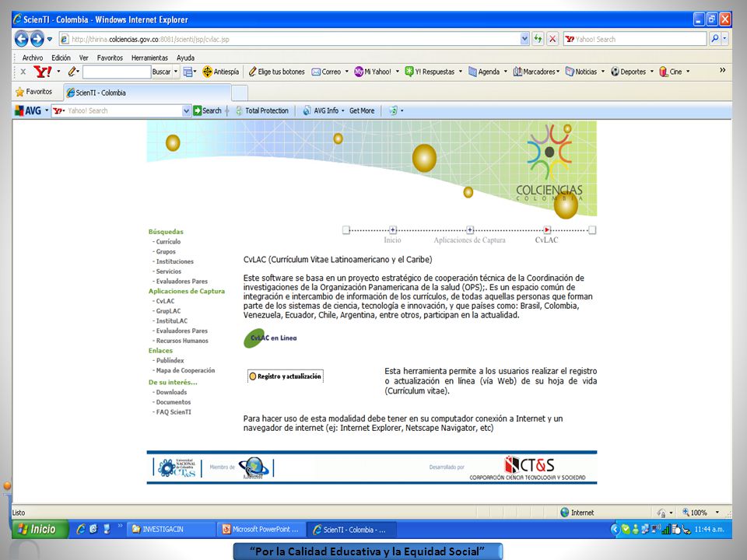Click the Instituciones sidebar link

[175, 261]
